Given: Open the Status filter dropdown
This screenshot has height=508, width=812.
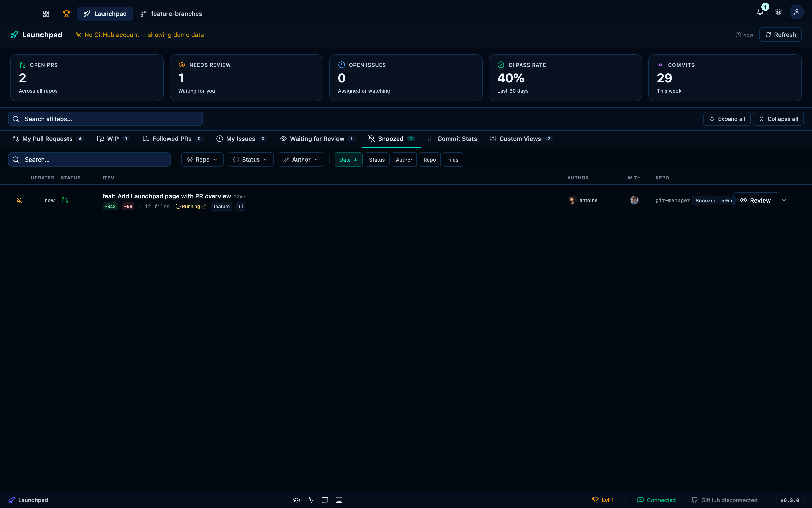Looking at the screenshot, I should [250, 160].
